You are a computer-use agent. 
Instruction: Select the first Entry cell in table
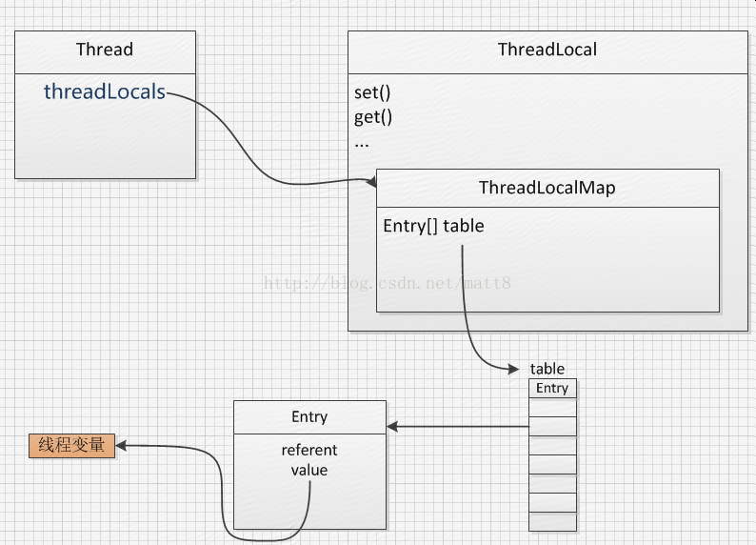coord(552,388)
